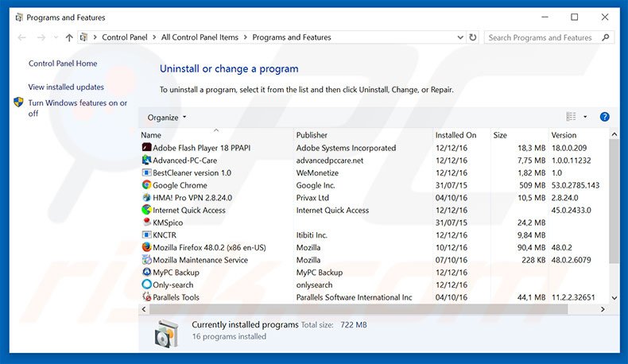Sort list by Version column header
628x364 pixels.
pos(579,135)
